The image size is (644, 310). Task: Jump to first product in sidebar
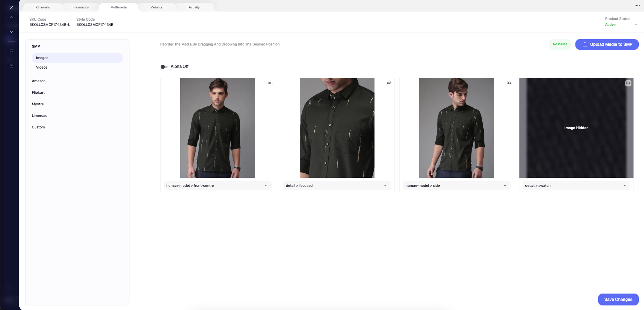pyautogui.click(x=12, y=51)
